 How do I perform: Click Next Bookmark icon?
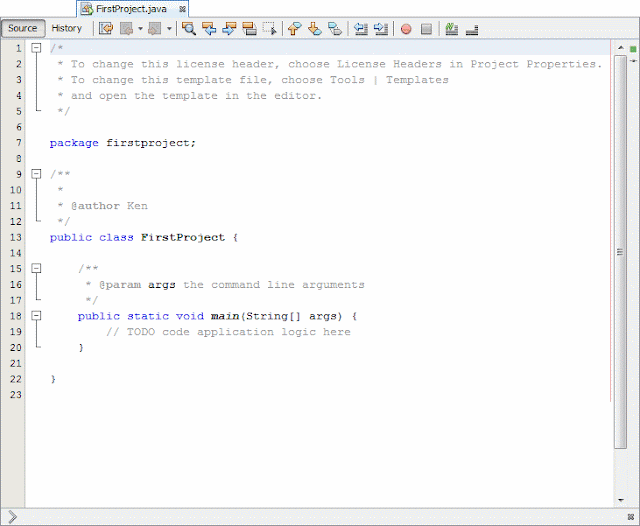tap(314, 29)
